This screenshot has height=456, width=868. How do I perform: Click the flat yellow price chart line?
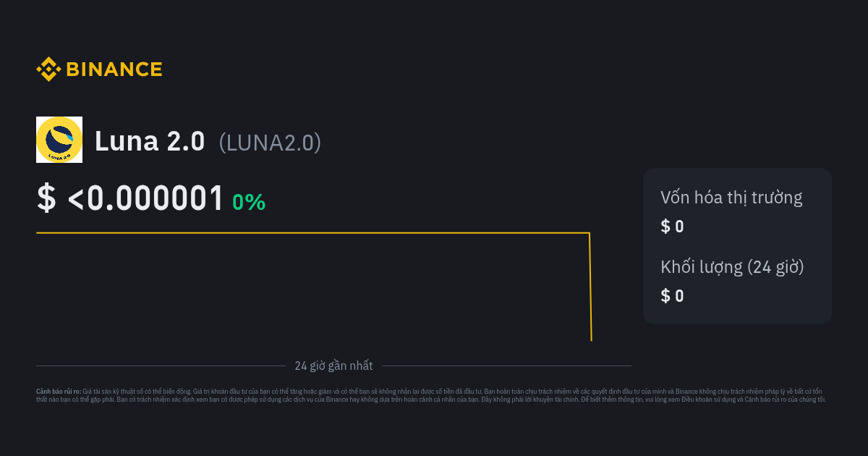pyautogui.click(x=311, y=233)
